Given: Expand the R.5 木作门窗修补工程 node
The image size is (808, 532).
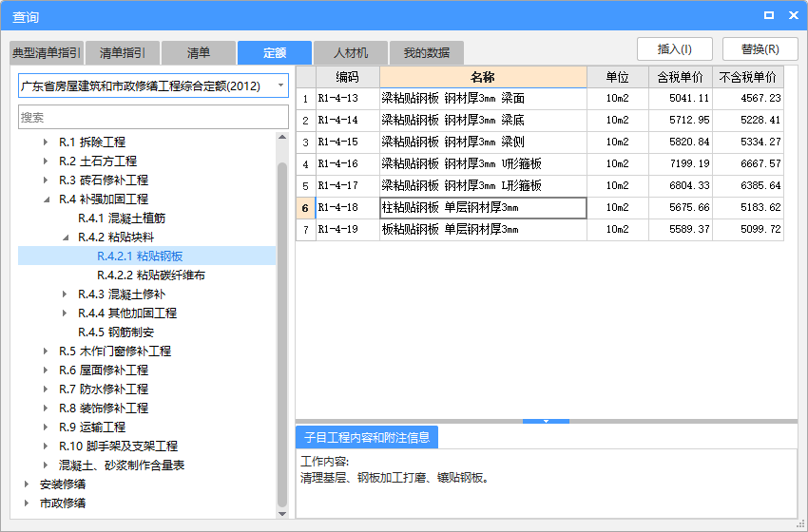Looking at the screenshot, I should (46, 351).
